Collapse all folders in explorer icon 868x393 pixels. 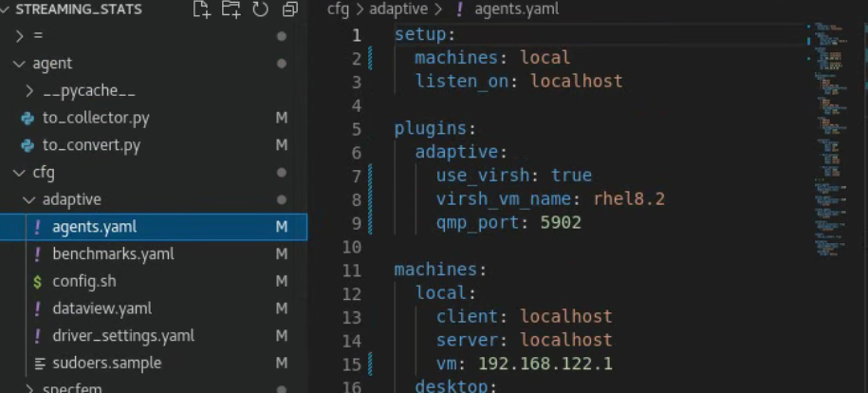coord(289,9)
